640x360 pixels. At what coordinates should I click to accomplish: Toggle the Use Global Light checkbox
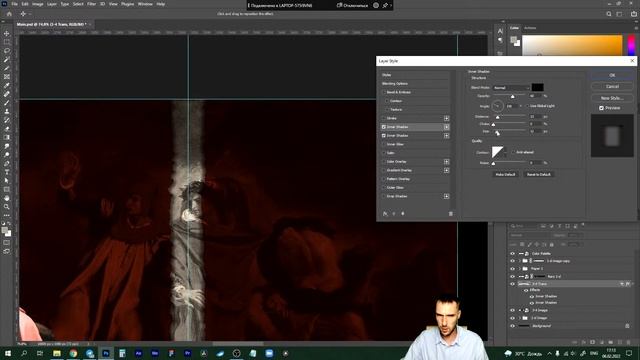pos(527,106)
